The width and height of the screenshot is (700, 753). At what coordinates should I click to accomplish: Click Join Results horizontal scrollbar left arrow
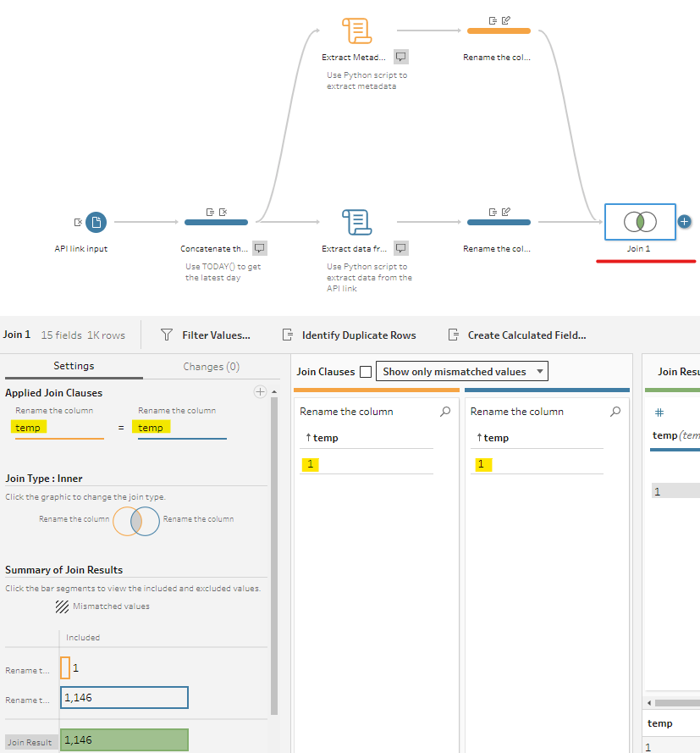click(x=649, y=702)
